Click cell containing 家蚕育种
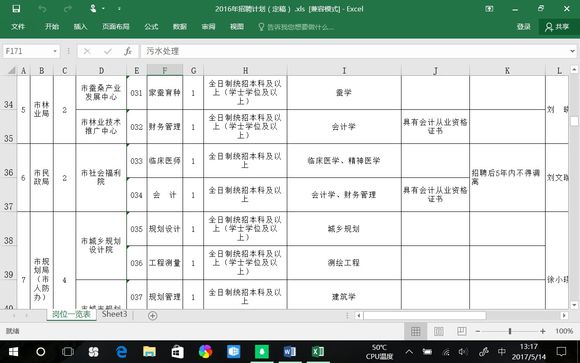 point(165,93)
